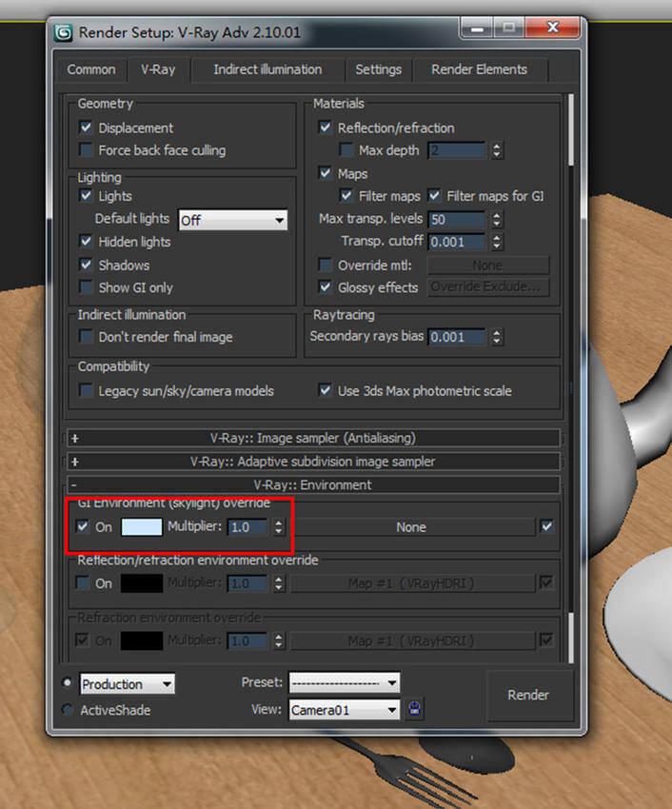Image resolution: width=672 pixels, height=809 pixels.
Task: Click the reflection Map #1 VRayHDRI button
Action: [x=412, y=583]
